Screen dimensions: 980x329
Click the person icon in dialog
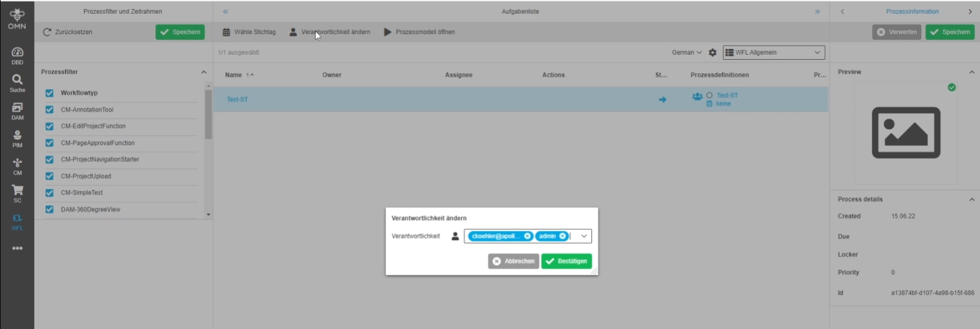(x=455, y=236)
